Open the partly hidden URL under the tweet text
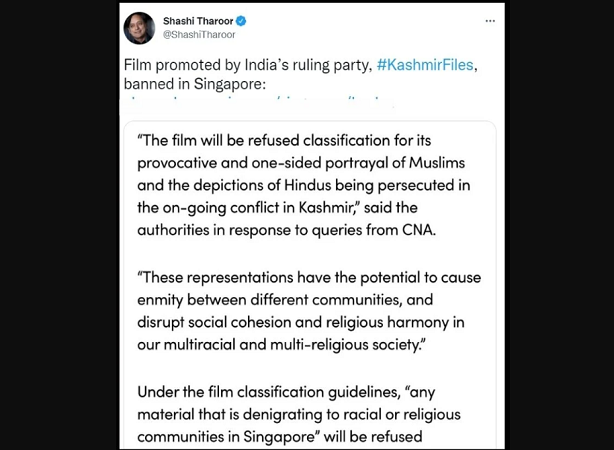Viewport: 614px width, 450px height. [x=258, y=100]
